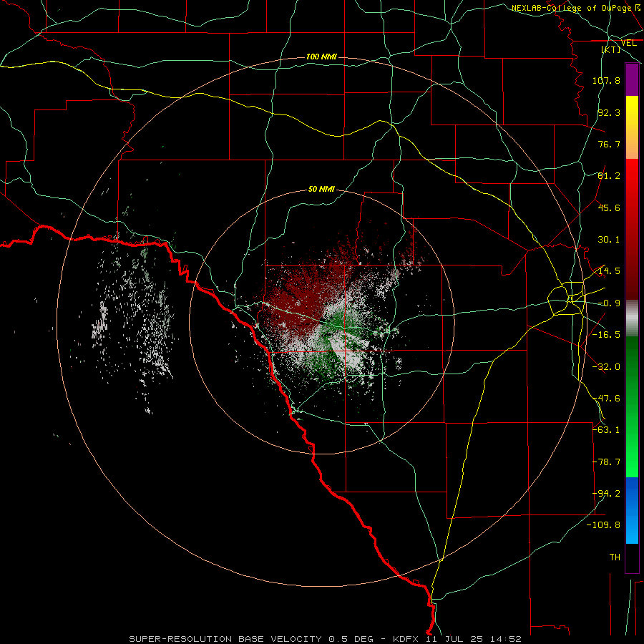This screenshot has width=644, height=644.
Task: Click the -32.0 velocity scale value
Action: pos(606,367)
